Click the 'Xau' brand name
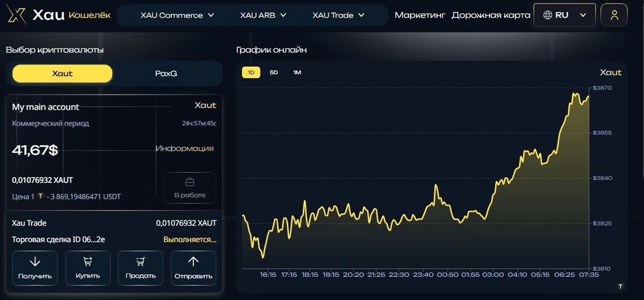 48,15
